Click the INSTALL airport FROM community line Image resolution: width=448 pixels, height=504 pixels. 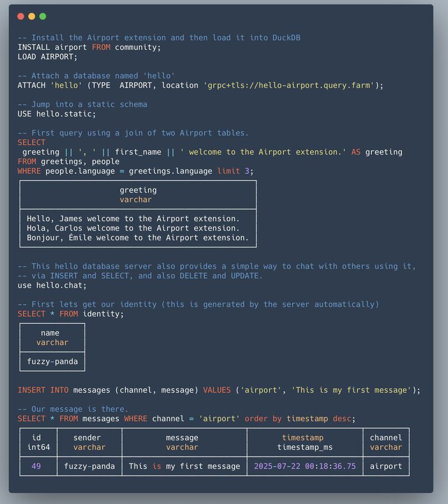pos(89,48)
